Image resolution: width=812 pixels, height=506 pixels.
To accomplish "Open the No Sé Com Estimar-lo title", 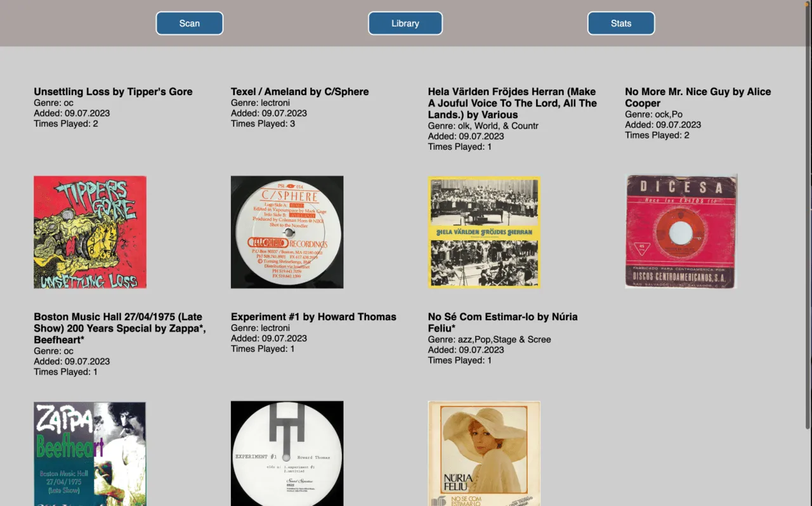I will 503,323.
